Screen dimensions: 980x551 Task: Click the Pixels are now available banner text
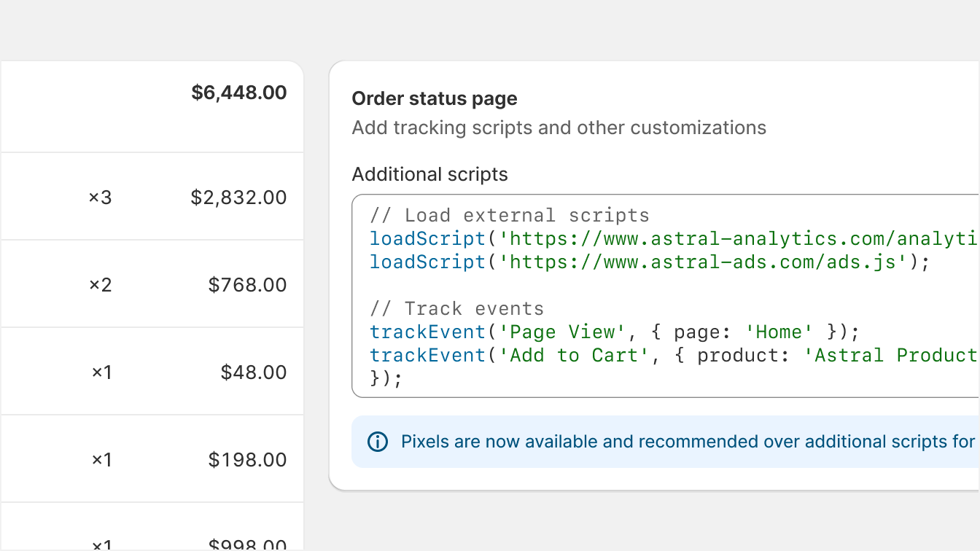[690, 442]
